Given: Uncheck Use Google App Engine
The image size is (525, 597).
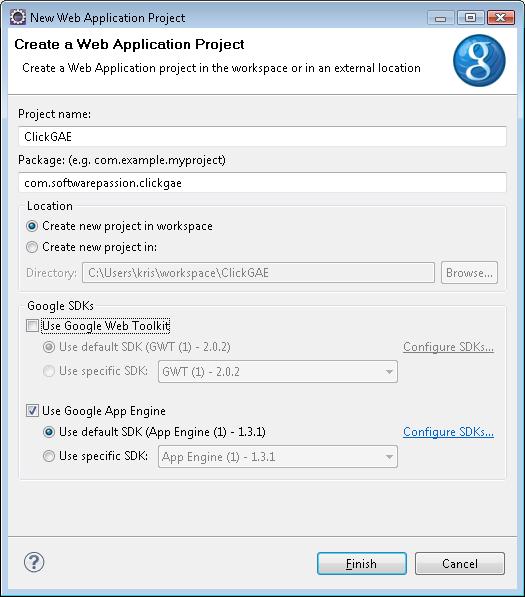Looking at the screenshot, I should 32,411.
